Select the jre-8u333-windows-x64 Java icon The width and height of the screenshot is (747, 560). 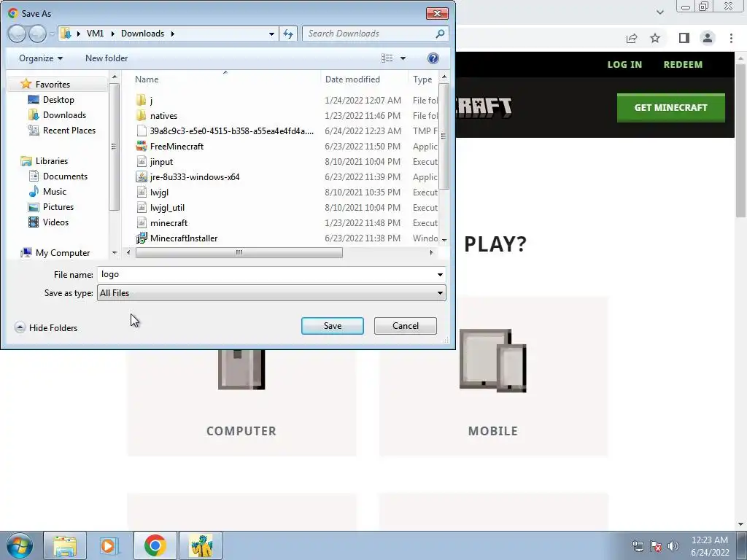(141, 176)
